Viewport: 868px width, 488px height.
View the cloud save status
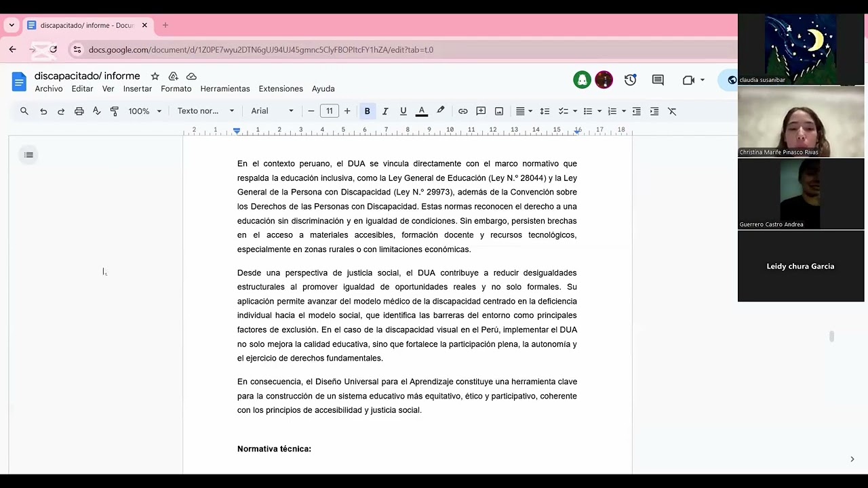point(191,77)
